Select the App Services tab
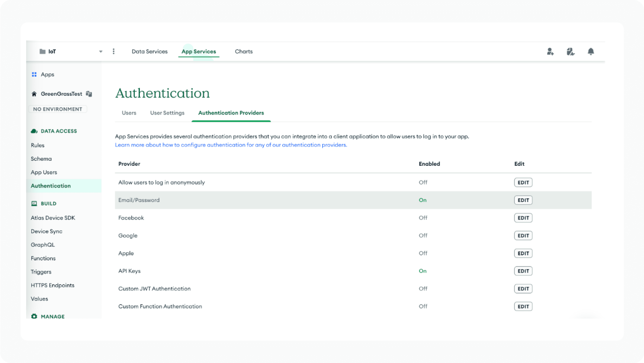 point(199,51)
